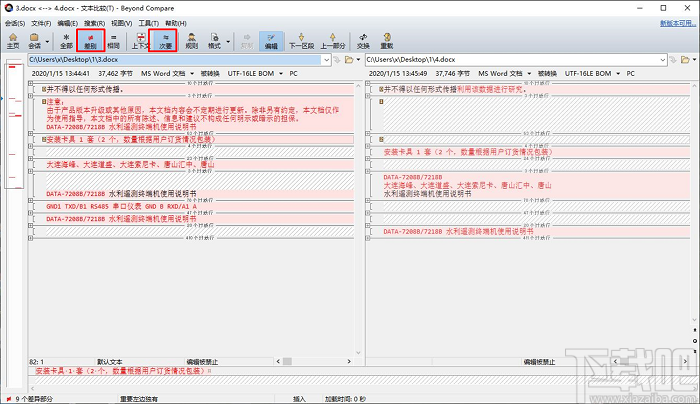This screenshot has height=404, width=700.
Task: Click bottom detail line 安装卡具·1·套
Action: pos(121,371)
